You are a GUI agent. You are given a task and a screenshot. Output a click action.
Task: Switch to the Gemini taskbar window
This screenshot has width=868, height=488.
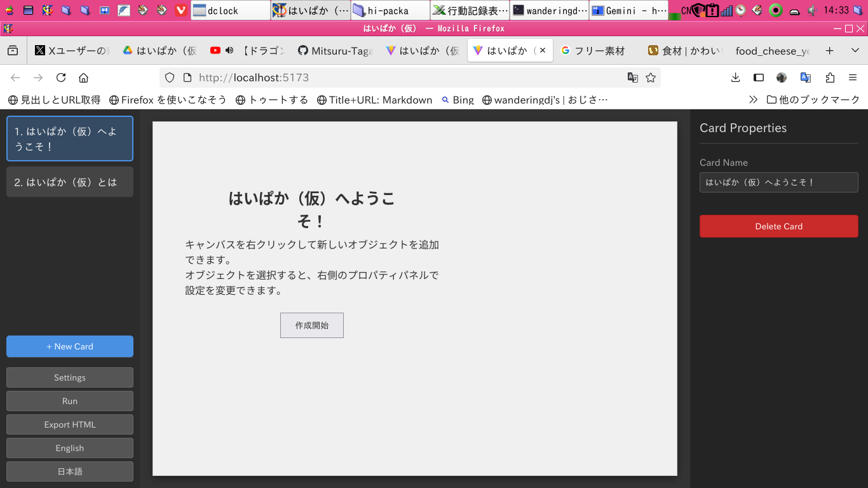point(629,10)
